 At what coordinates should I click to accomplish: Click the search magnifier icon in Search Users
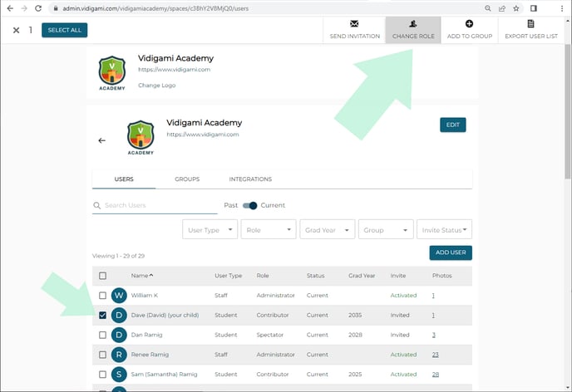coord(96,205)
